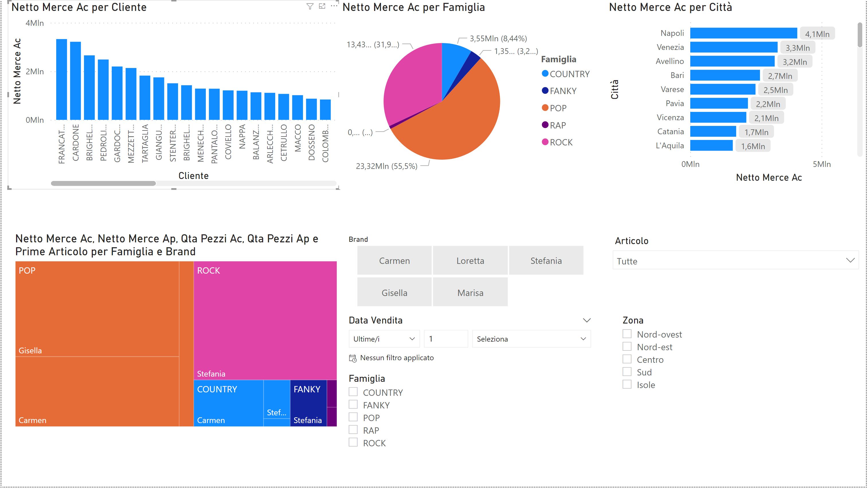Image resolution: width=868 pixels, height=489 pixels.
Task: Open the Ultime/i relative date dropdown
Action: [384, 339]
